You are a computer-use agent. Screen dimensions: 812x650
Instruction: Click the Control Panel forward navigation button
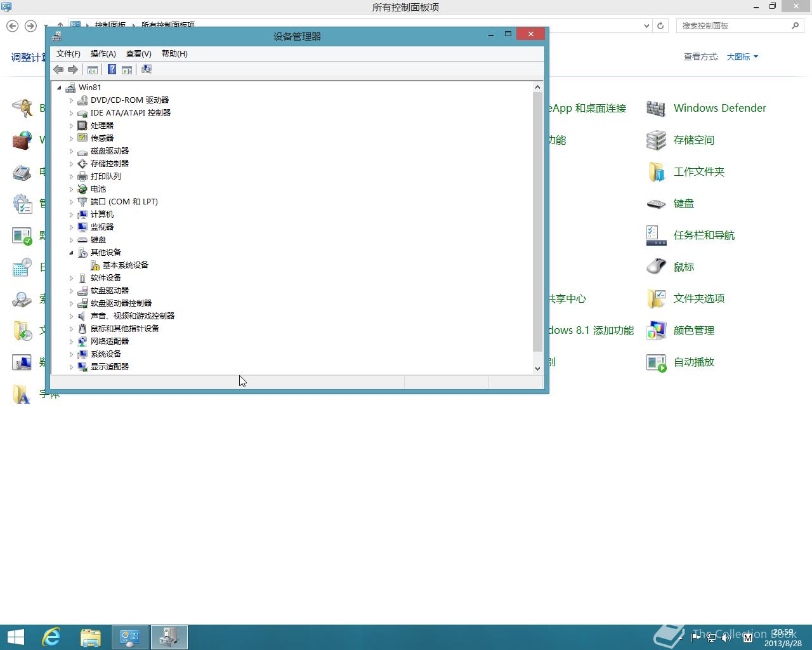30,25
